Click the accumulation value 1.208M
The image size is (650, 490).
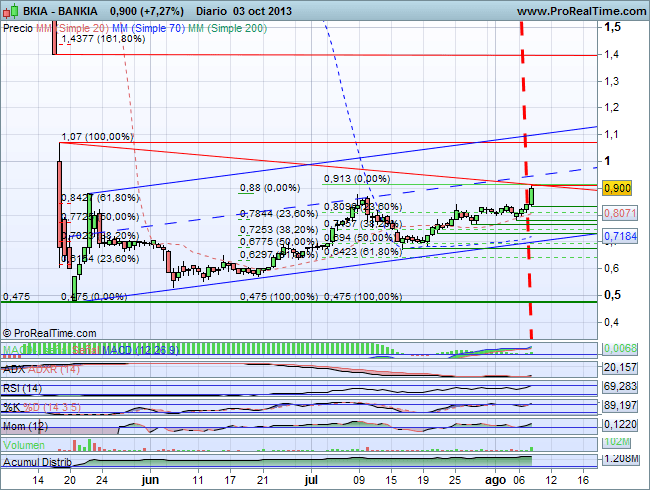coord(621,458)
